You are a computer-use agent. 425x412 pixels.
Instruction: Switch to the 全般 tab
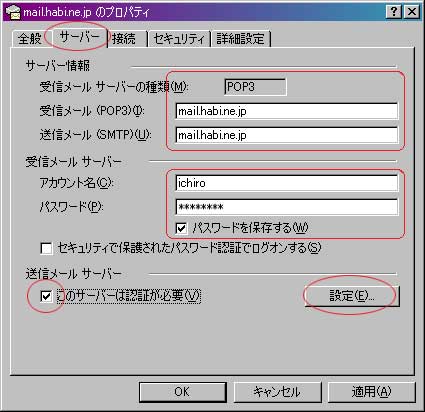click(x=29, y=39)
